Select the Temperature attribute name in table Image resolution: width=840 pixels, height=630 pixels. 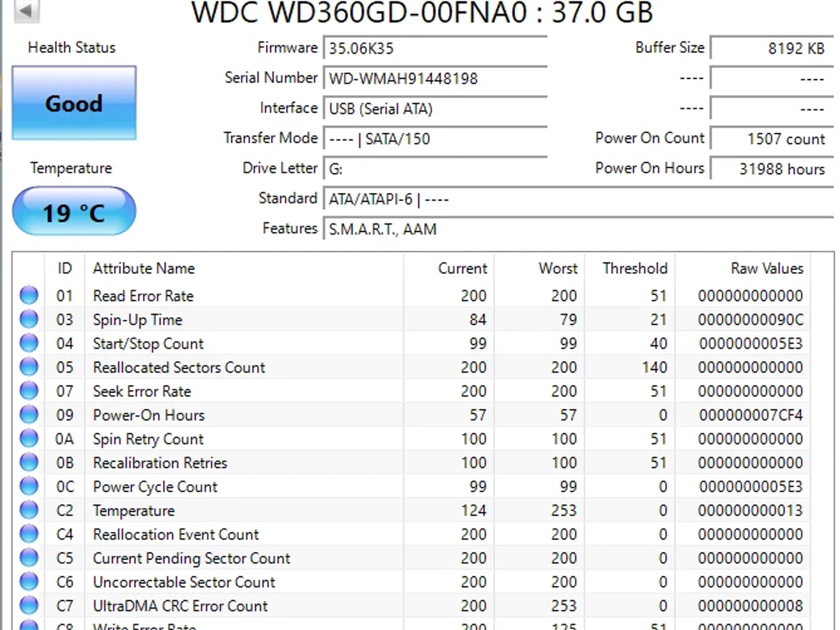[134, 510]
